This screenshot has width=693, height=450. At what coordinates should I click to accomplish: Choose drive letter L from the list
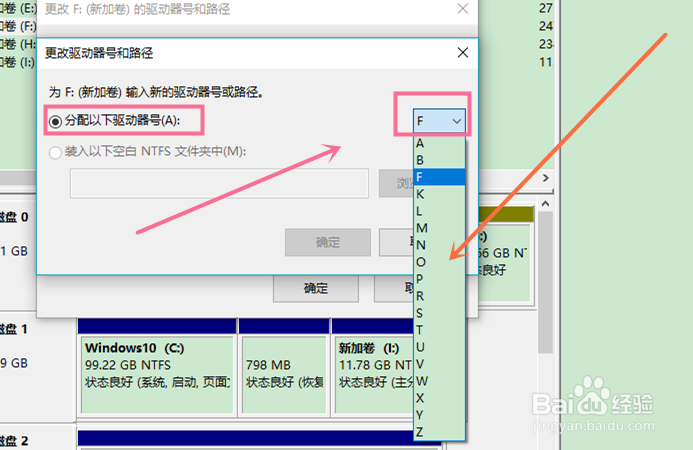pos(439,211)
